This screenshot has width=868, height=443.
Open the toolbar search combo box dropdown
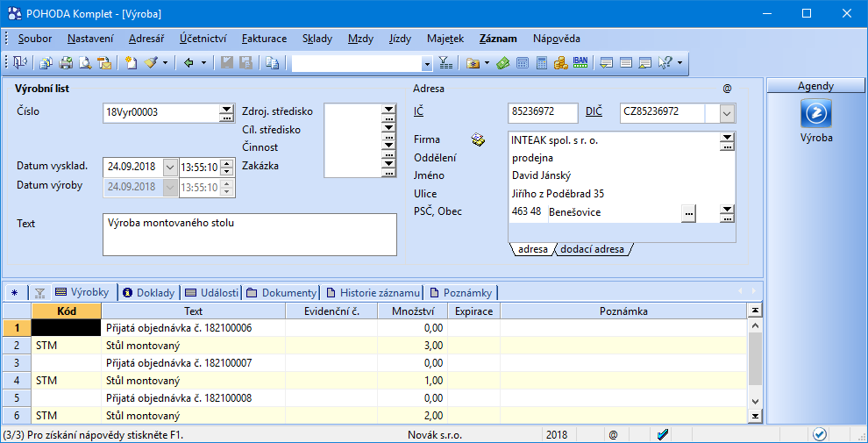tap(427, 64)
